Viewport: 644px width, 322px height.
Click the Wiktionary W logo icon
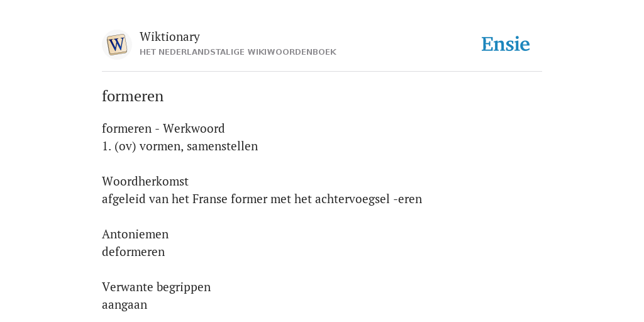tap(117, 45)
